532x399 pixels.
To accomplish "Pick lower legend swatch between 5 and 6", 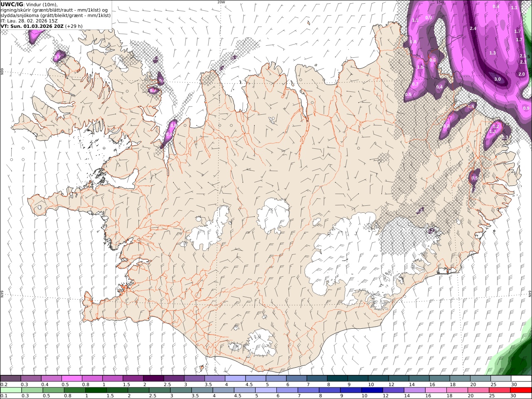I will (266, 390).
